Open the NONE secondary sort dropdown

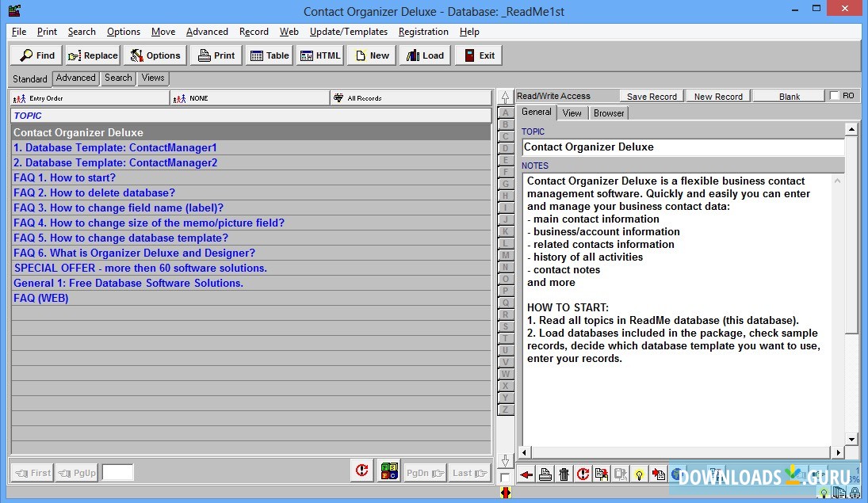coord(250,97)
